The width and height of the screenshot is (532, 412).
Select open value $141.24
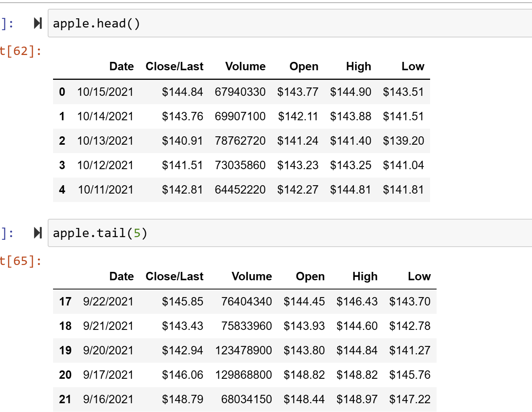[298, 141]
